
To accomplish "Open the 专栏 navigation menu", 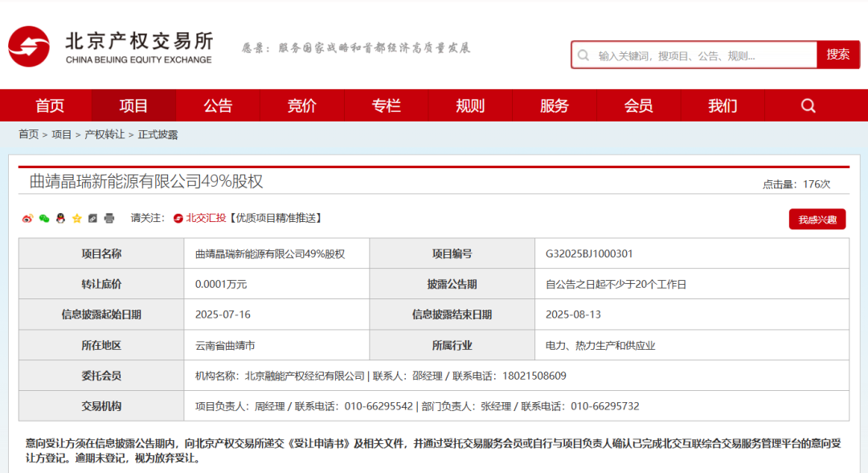I will [387, 105].
